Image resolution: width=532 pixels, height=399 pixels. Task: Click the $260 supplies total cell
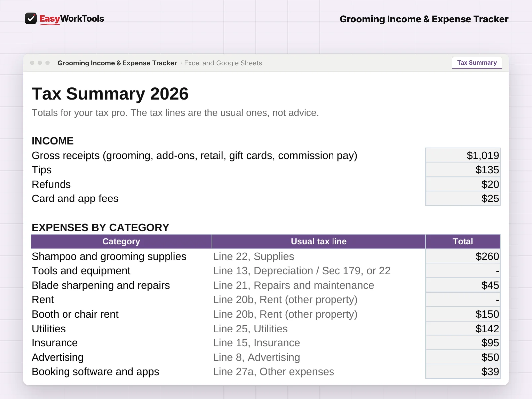tap(463, 256)
